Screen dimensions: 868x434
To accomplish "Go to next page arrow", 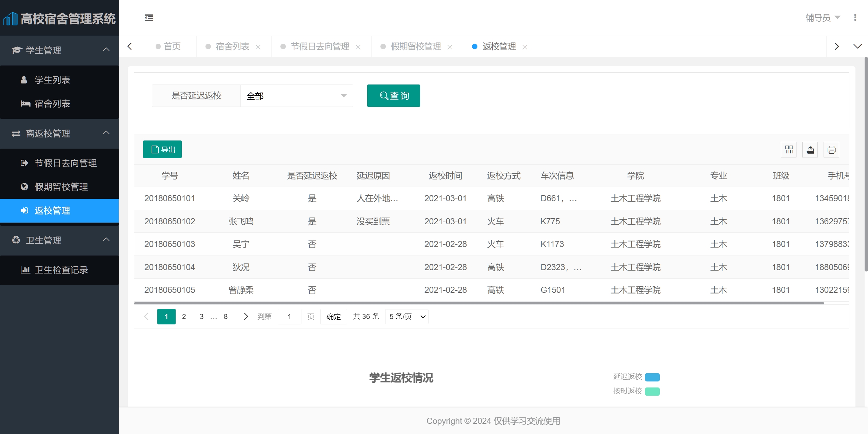I will (246, 317).
